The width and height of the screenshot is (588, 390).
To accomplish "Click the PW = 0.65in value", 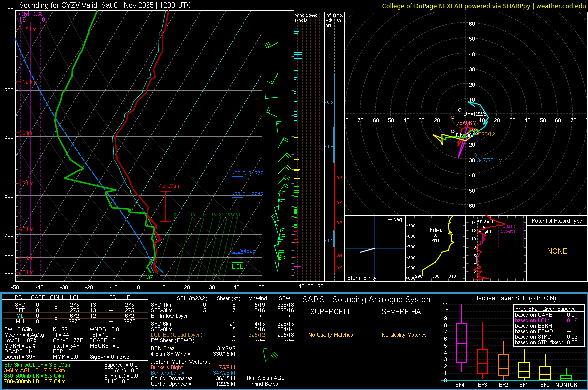I will coord(18,329).
